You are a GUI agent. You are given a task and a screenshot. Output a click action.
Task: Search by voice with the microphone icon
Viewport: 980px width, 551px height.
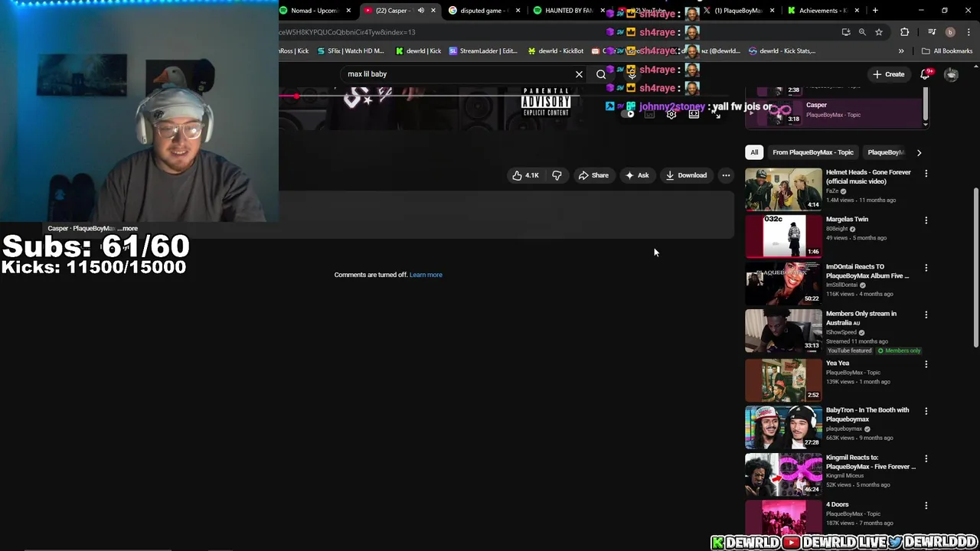[x=632, y=74]
